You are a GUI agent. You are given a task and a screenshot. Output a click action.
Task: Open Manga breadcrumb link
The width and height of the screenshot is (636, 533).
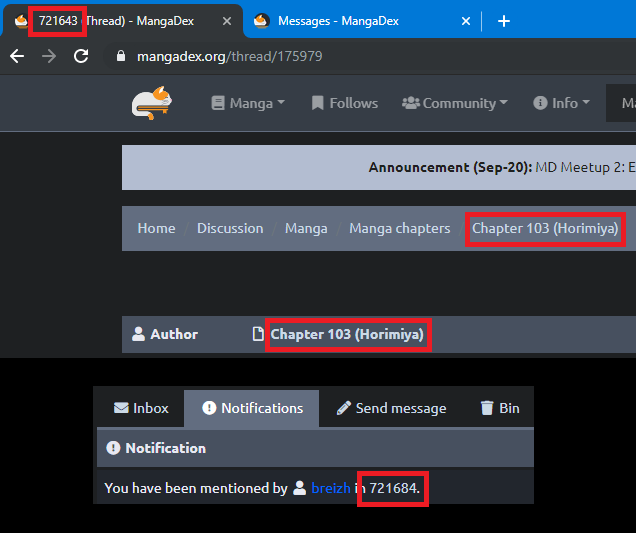306,228
